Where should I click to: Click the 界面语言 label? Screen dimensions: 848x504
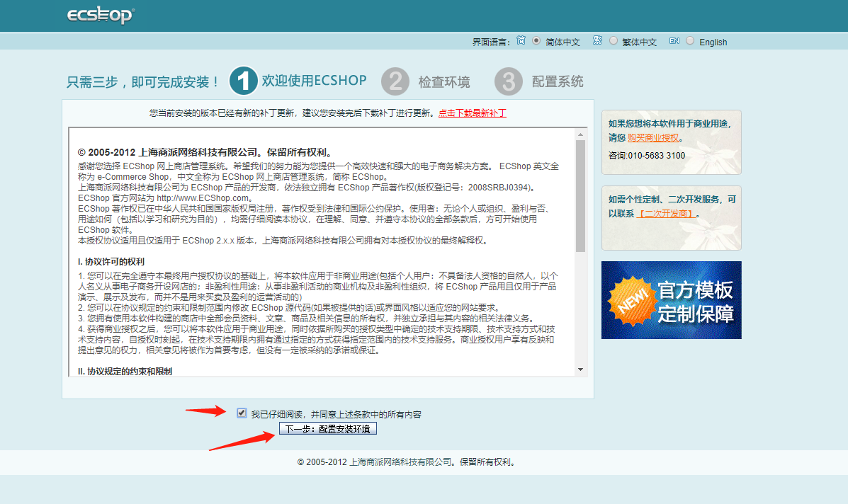tap(491, 42)
